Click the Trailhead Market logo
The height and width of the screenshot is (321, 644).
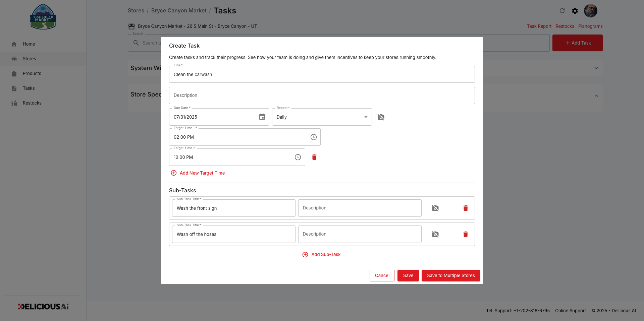pyautogui.click(x=43, y=17)
